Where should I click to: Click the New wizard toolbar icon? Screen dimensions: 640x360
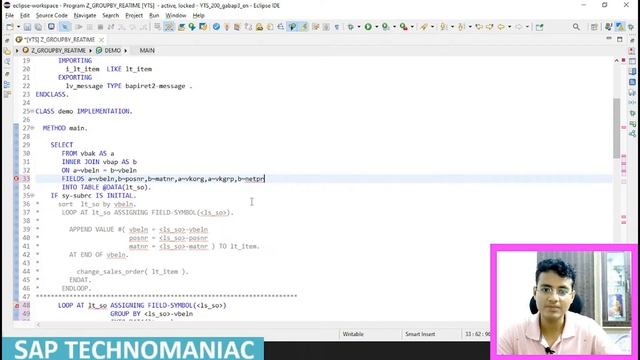click(10, 27)
